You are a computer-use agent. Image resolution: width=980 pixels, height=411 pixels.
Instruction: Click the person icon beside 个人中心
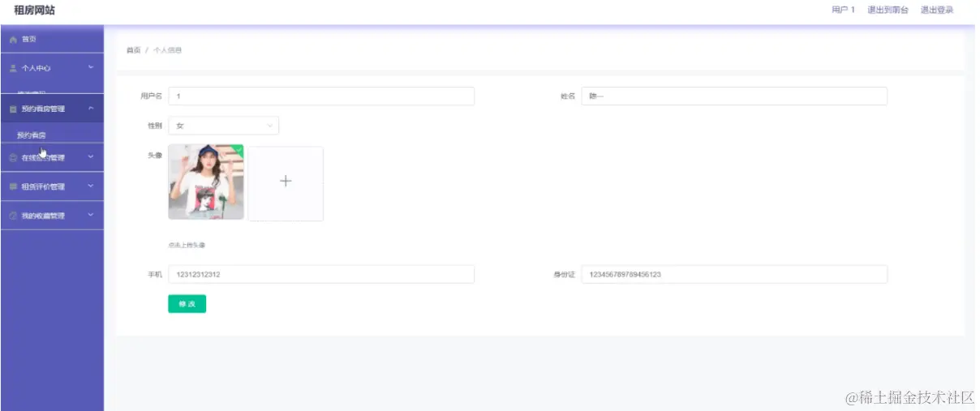pos(13,68)
